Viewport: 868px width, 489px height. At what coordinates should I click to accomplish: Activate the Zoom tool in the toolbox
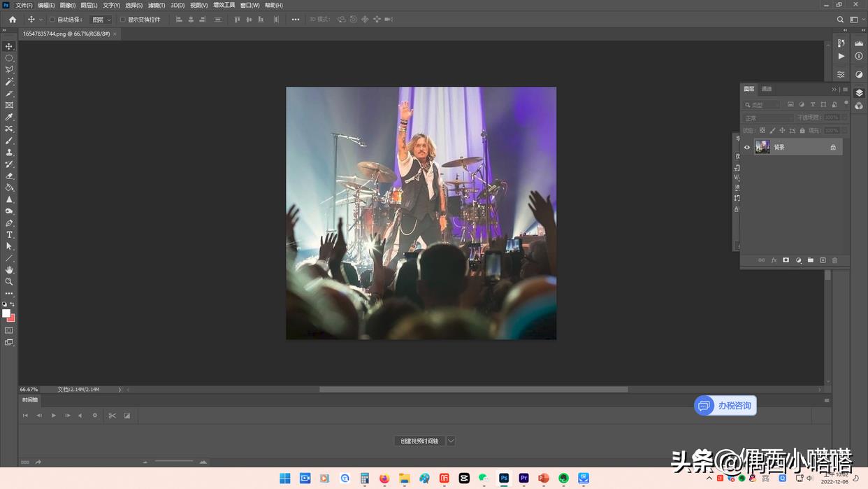pos(9,281)
